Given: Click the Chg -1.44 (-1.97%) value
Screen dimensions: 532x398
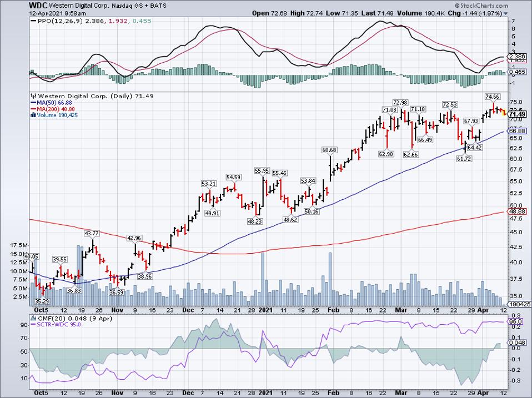Looking at the screenshot, I should coord(475,13).
